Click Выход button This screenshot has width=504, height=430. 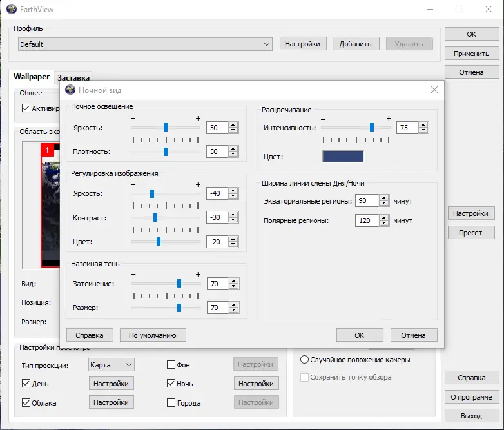[472, 416]
